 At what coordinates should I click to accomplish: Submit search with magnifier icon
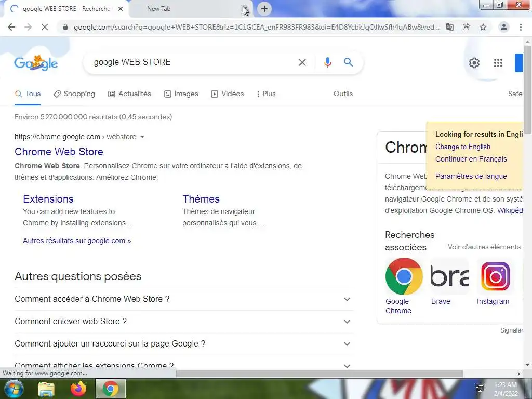pos(348,62)
